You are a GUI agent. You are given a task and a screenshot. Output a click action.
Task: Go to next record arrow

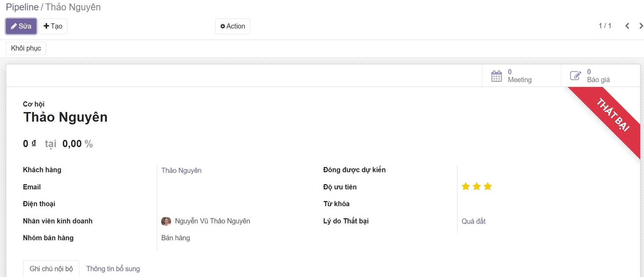641,26
